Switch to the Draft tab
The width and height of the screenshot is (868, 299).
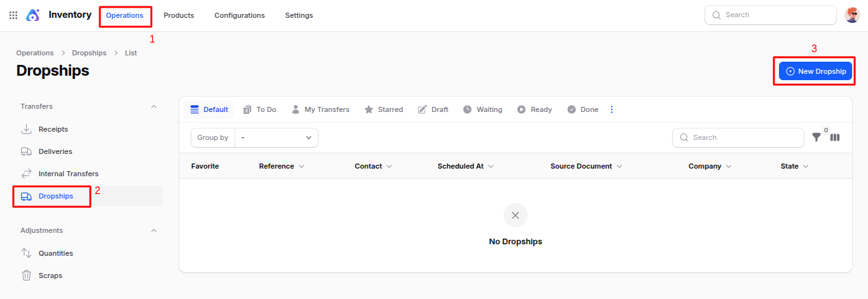click(433, 109)
